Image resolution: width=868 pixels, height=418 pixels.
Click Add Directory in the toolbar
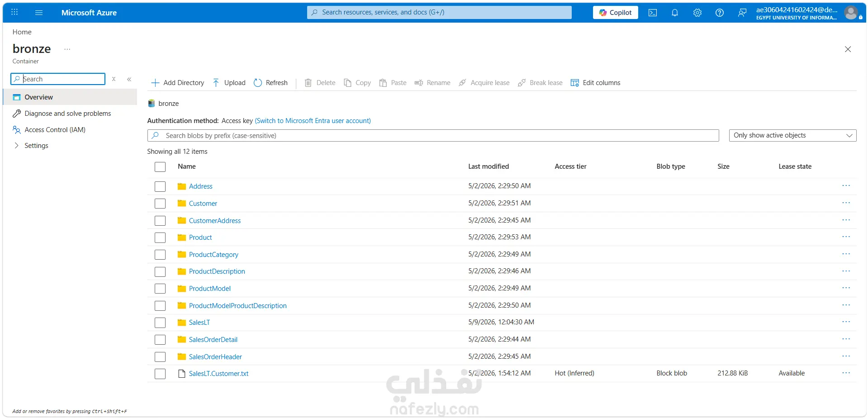(x=177, y=83)
